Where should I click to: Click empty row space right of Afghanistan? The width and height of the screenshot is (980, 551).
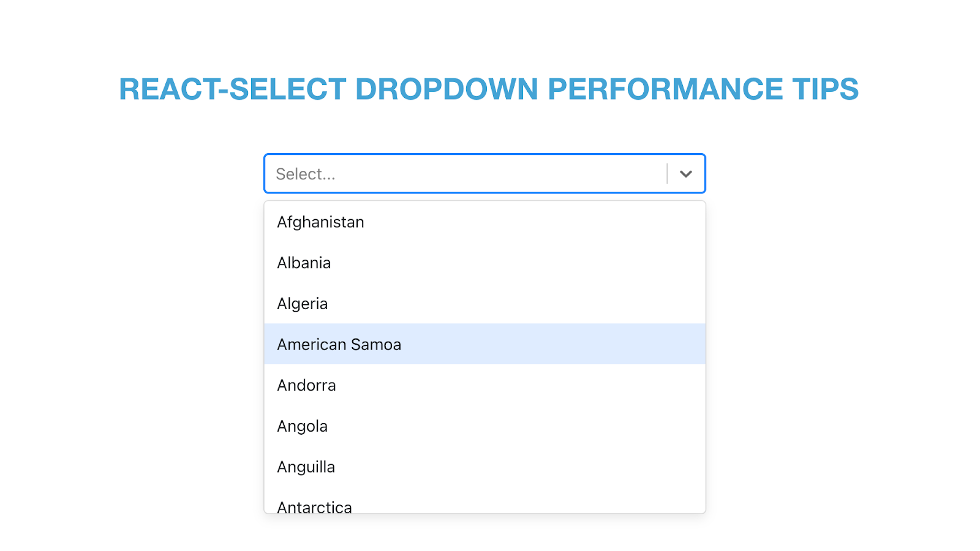tap(533, 222)
